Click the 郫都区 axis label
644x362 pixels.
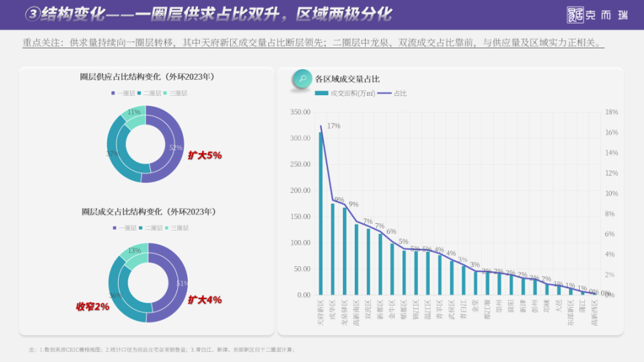[404, 310]
